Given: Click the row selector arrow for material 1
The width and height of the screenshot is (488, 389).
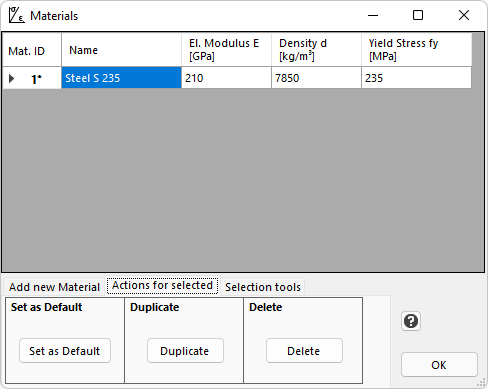Looking at the screenshot, I should tap(12, 79).
